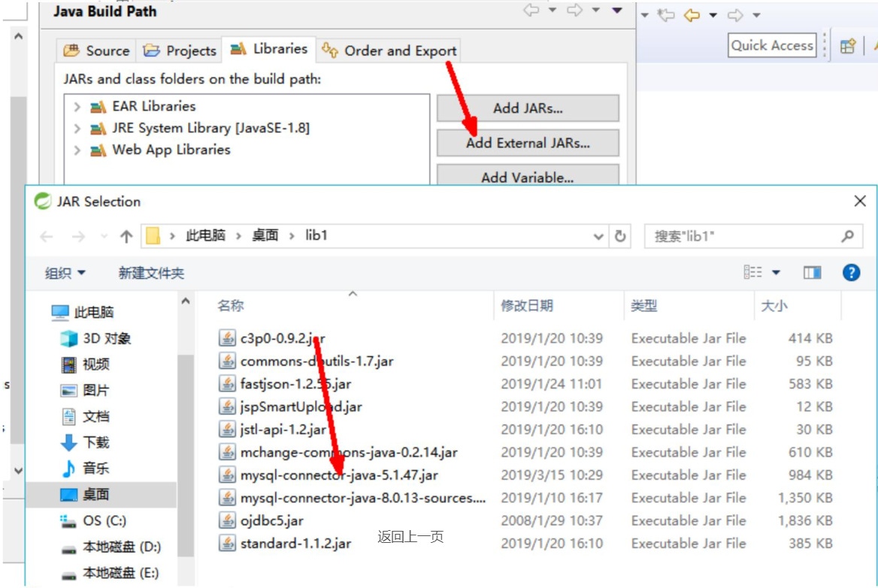Image resolution: width=878 pixels, height=588 pixels.
Task: Expand JRE System Library [JavaSE-1.8] node
Action: coord(77,129)
